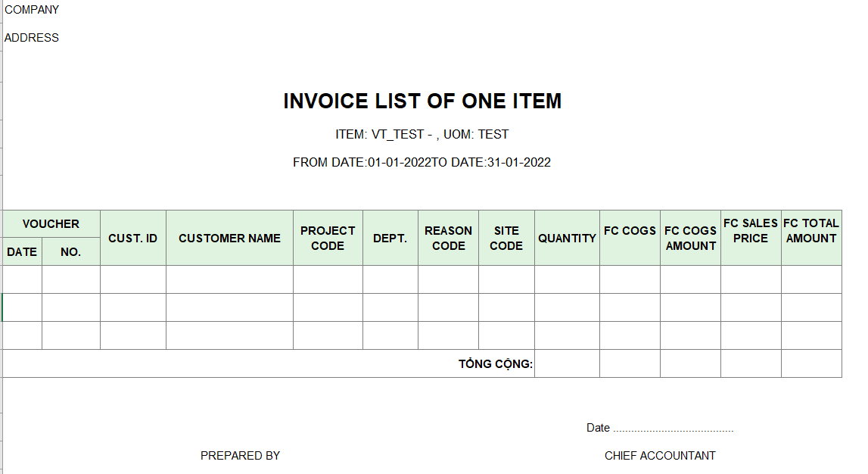Screen dimensions: 868x474
Task: Click the NO. sub-header cell
Action: click(71, 252)
